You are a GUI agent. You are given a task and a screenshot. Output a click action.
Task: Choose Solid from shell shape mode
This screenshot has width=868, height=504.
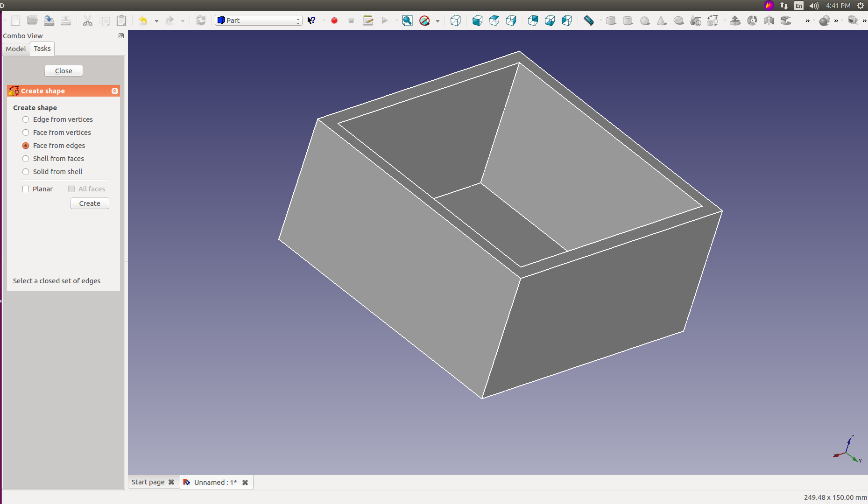click(25, 172)
